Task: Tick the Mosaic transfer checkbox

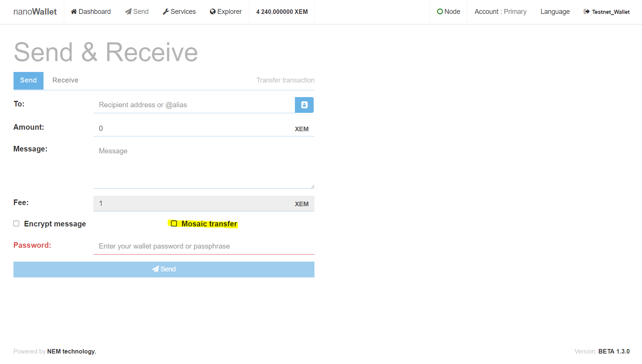Action: click(174, 223)
